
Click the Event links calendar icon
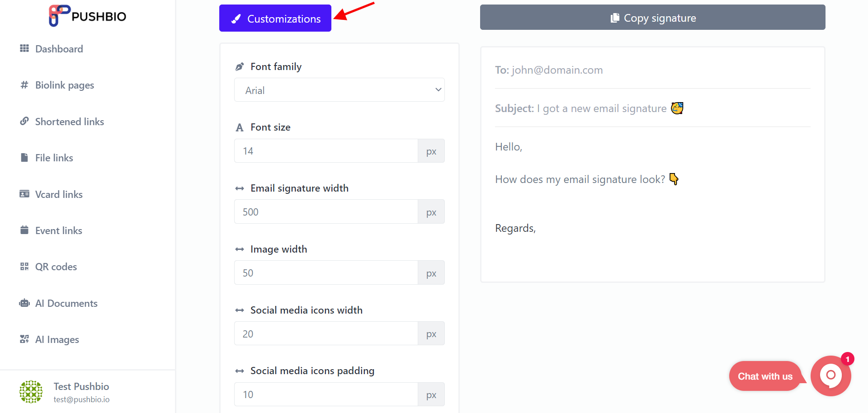click(24, 230)
